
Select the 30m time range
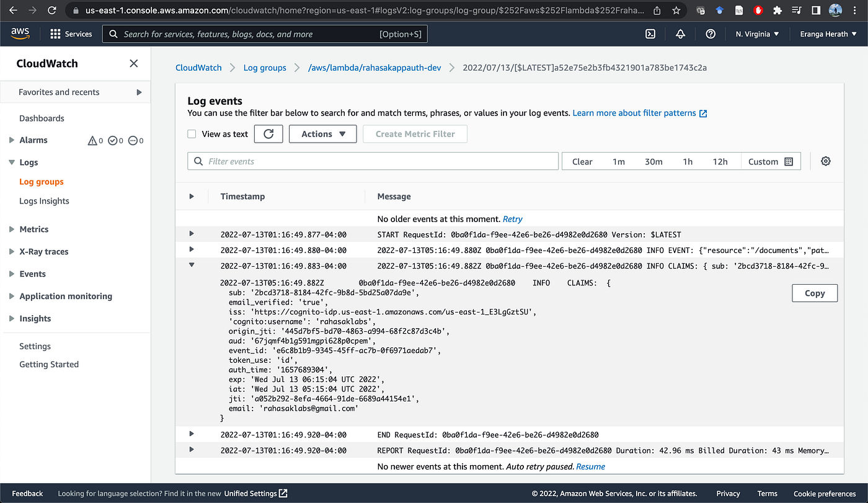[x=653, y=161]
